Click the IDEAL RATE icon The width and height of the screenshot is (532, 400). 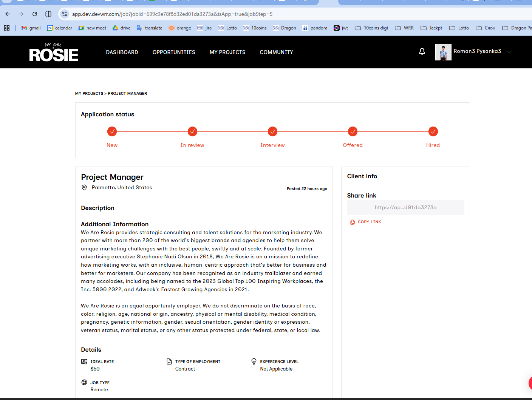tap(84, 361)
